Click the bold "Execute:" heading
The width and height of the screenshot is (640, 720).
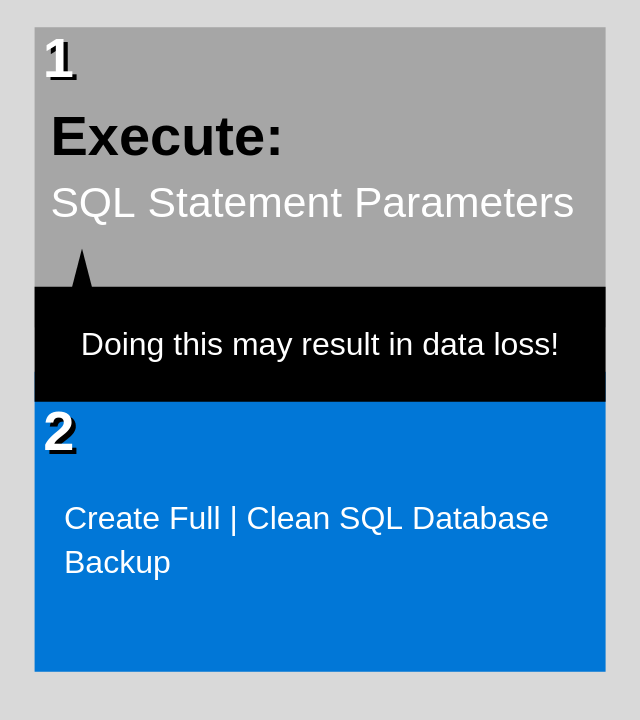click(x=167, y=136)
